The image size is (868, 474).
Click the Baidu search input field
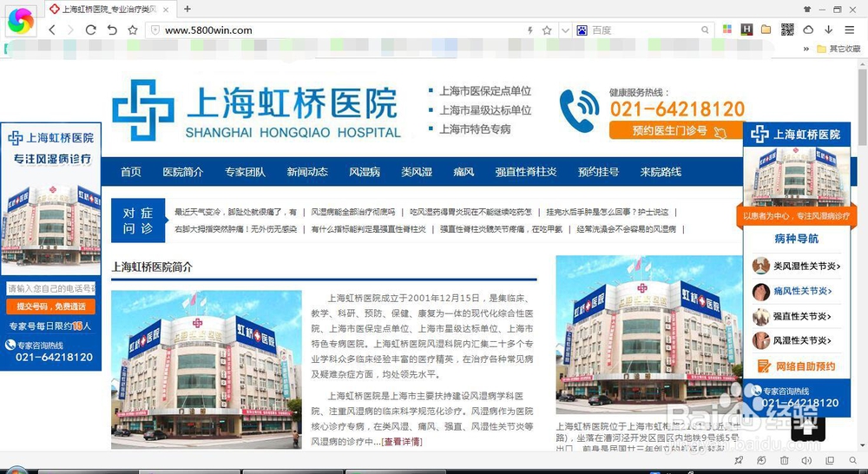[644, 30]
